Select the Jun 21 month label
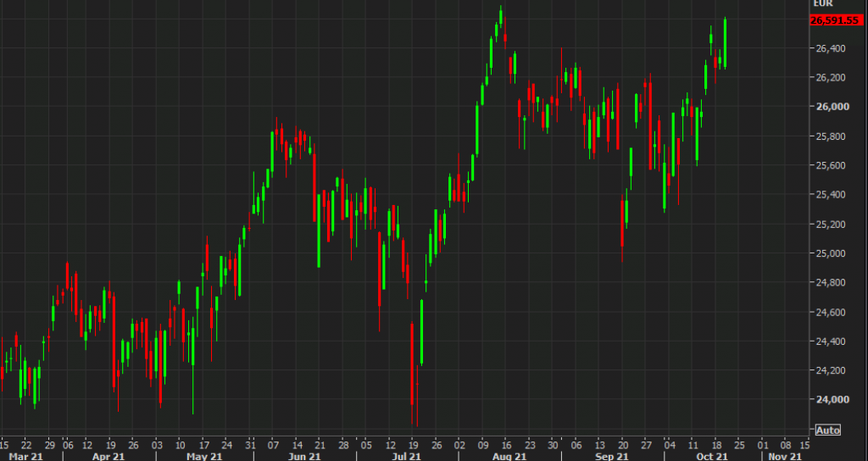The height and width of the screenshot is (461, 868). 305,457
